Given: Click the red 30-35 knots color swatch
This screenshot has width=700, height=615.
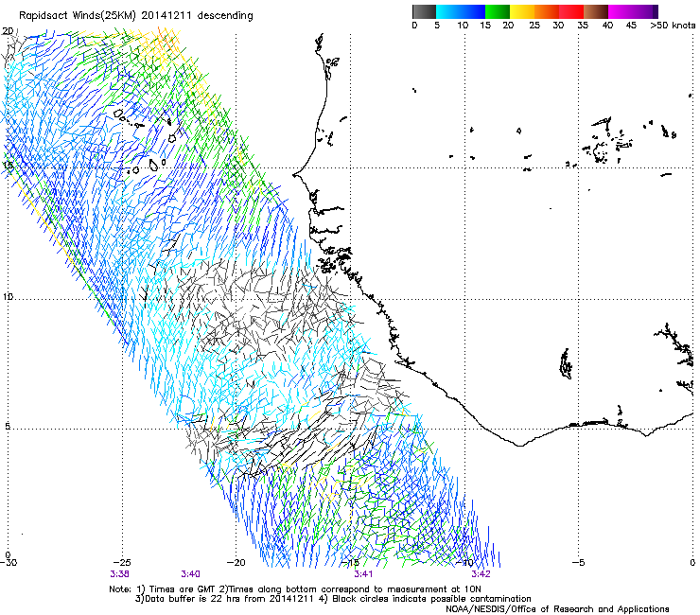Looking at the screenshot, I should [x=571, y=11].
